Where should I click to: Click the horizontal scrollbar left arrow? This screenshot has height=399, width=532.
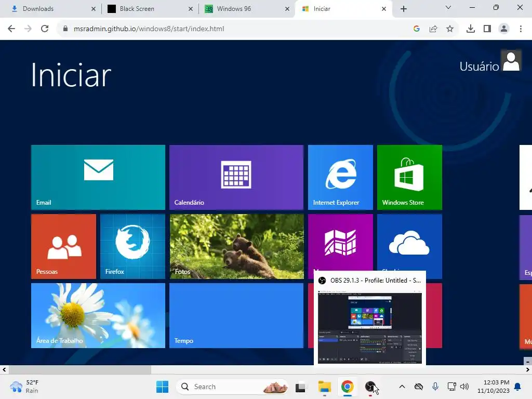click(x=4, y=369)
